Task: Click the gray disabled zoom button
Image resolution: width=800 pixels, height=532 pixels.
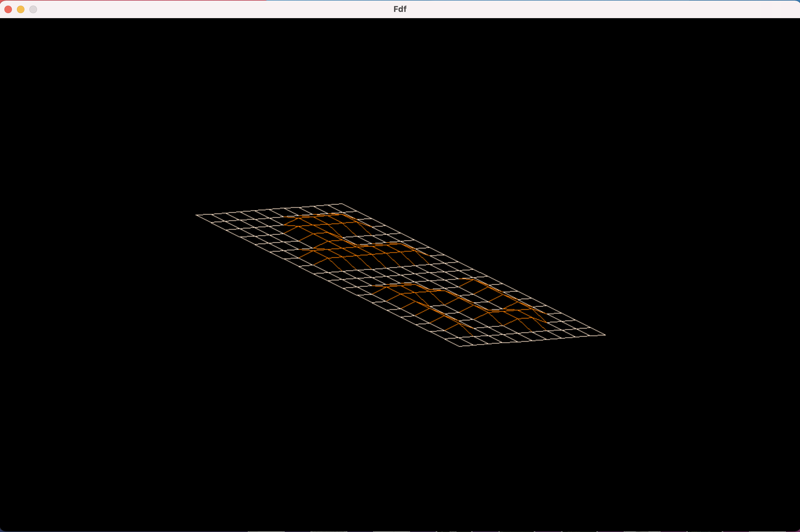Action: pos(33,9)
